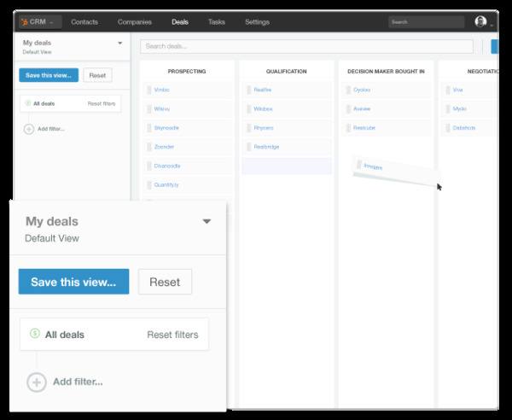Viewport: 512px width, 420px height.
Task: Click the small Reset filters link in the sidebar
Action: (x=102, y=103)
